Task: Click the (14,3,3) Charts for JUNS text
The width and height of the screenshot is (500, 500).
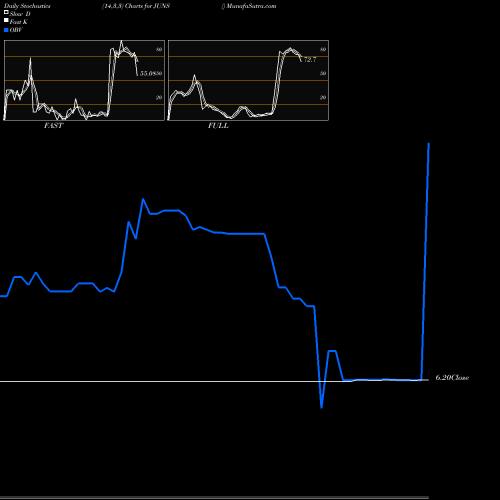Action: [136, 6]
